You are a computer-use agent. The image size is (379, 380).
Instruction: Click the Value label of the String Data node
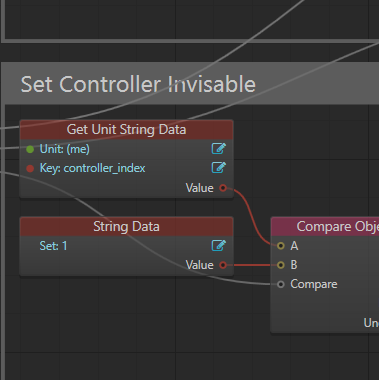(199, 265)
